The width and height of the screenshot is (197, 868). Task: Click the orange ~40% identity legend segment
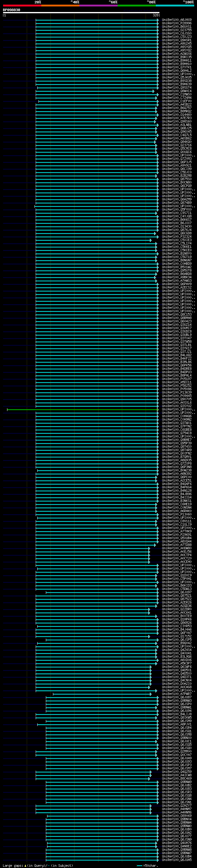[x=60, y=6]
